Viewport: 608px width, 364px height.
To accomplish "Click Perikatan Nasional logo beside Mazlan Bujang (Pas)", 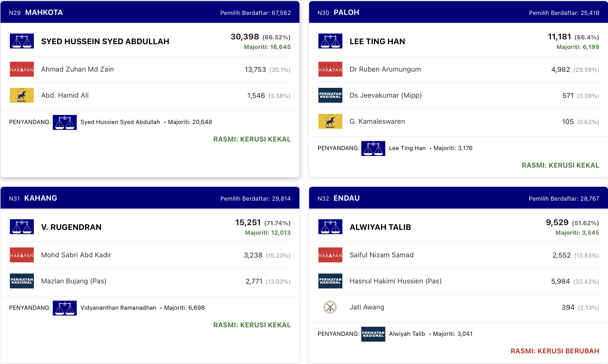I will (22, 281).
